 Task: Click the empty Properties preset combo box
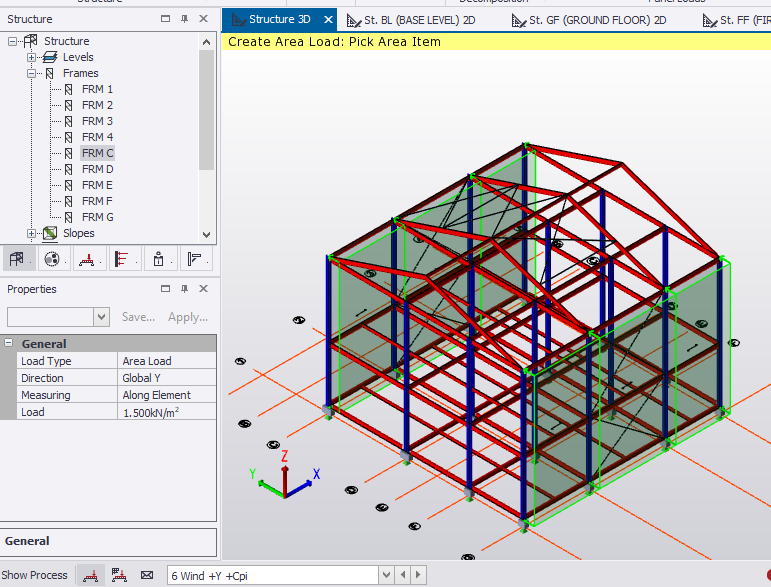coord(51,317)
